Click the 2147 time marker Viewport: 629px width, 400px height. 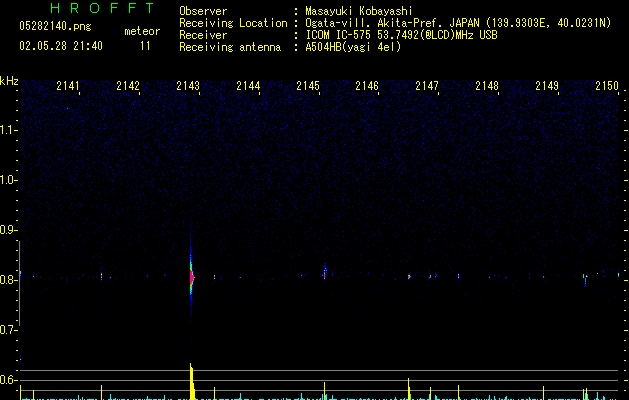(427, 85)
